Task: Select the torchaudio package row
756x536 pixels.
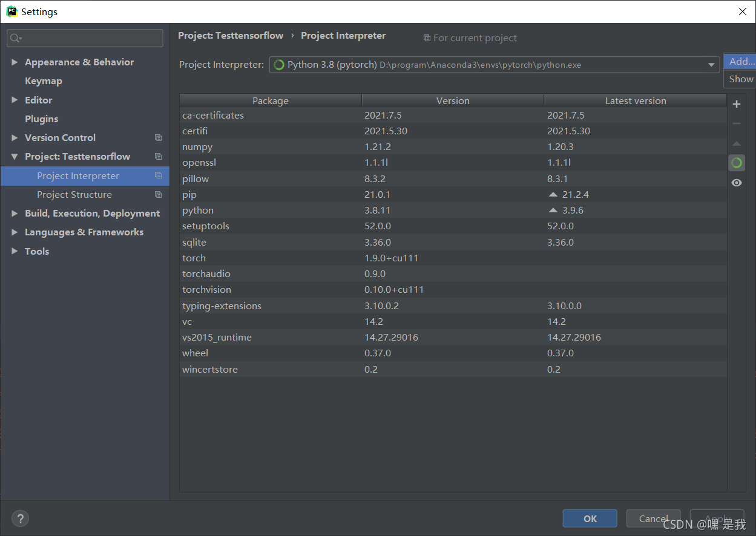Action: pos(453,274)
